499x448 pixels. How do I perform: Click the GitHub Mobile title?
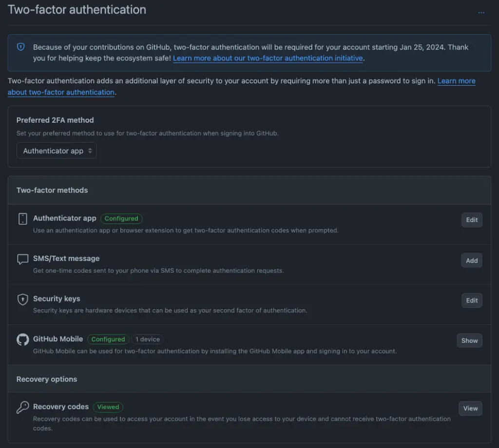[x=58, y=339]
